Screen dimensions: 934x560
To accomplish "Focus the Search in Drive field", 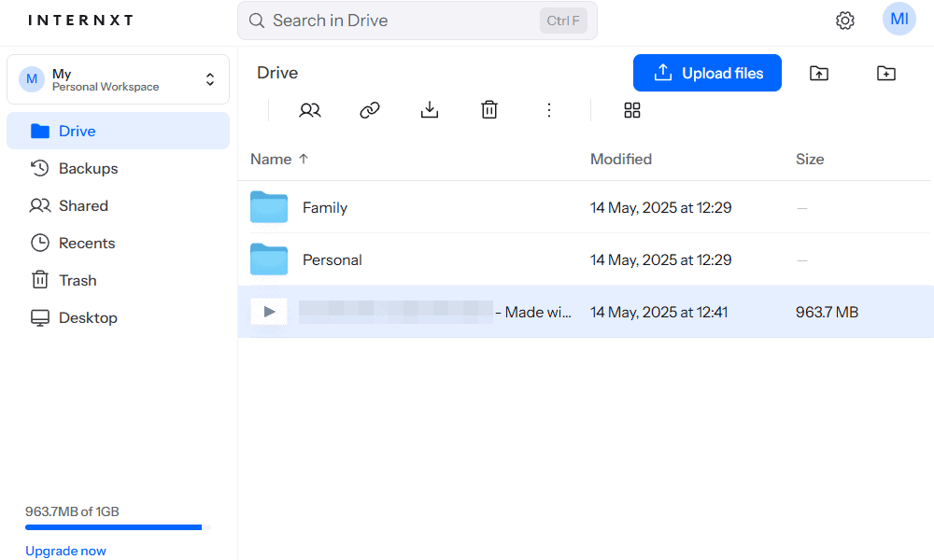I will pyautogui.click(x=417, y=21).
